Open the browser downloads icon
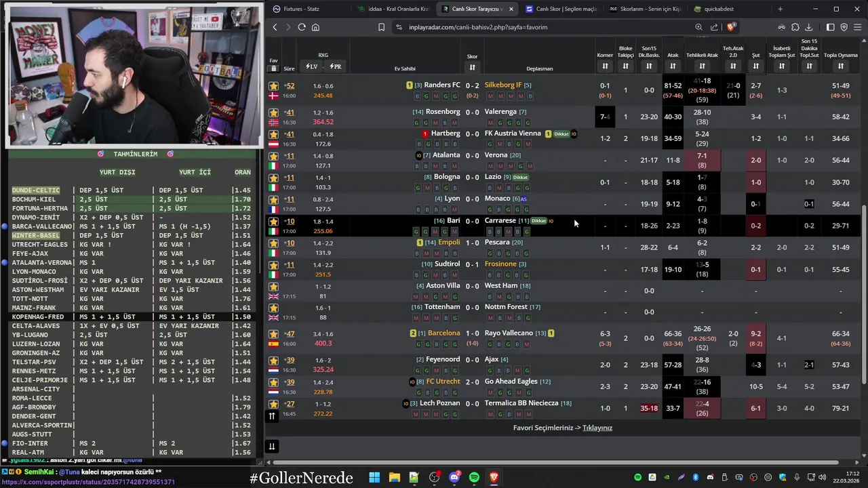Image resolution: width=868 pixels, height=488 pixels. click(808, 27)
